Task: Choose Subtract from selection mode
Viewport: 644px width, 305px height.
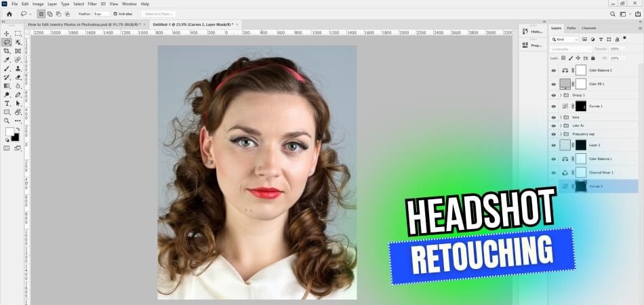Action: click(x=58, y=14)
